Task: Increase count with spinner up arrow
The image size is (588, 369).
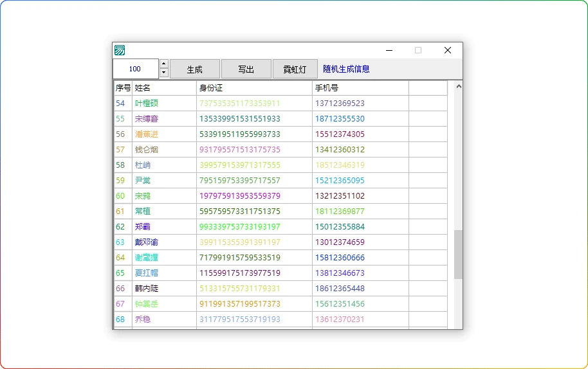Action: [x=163, y=64]
